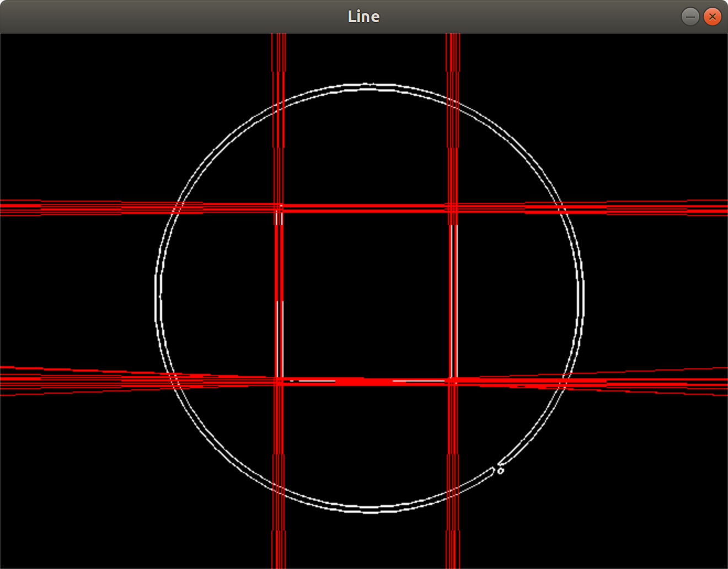Click the lower-right red line intersection
The height and width of the screenshot is (569, 728).
pyautogui.click(x=453, y=380)
